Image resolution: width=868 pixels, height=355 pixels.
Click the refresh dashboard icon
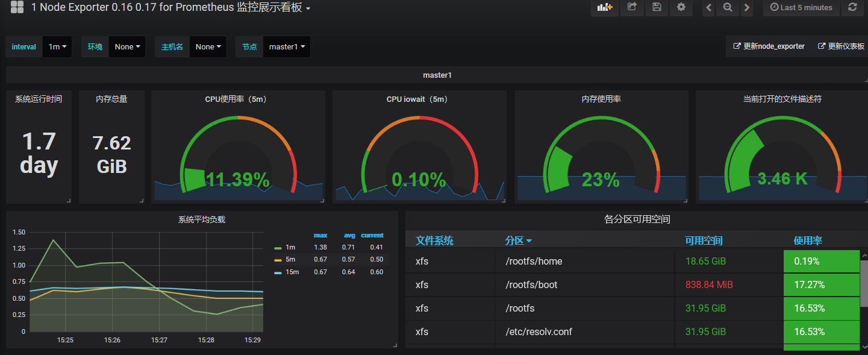click(852, 7)
